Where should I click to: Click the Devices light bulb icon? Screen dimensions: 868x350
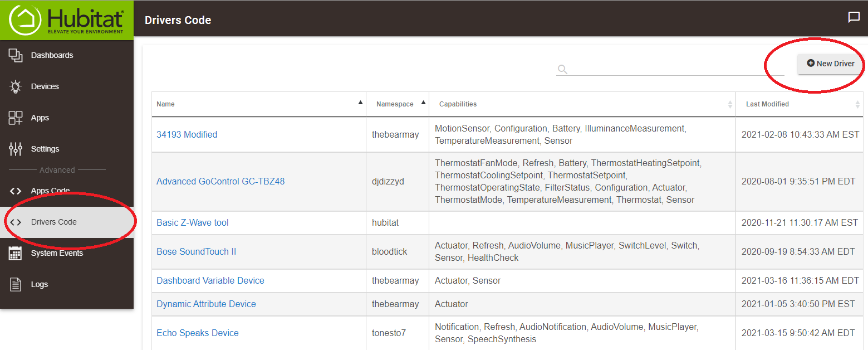click(16, 86)
